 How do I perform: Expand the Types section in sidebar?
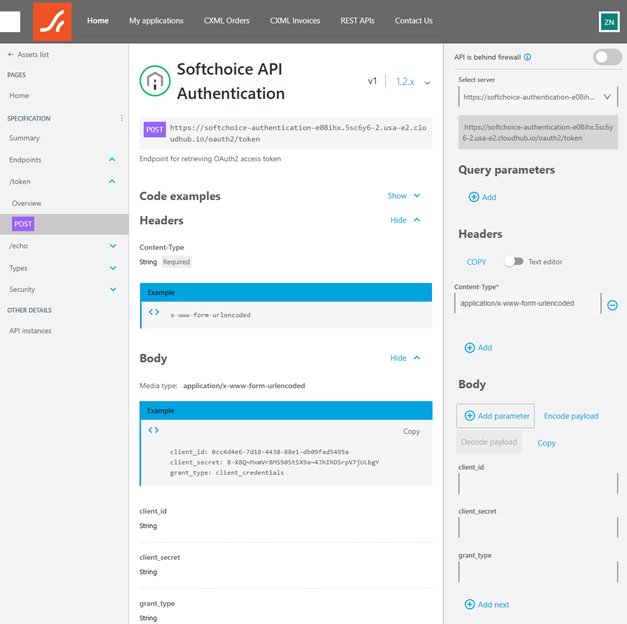pos(113,268)
